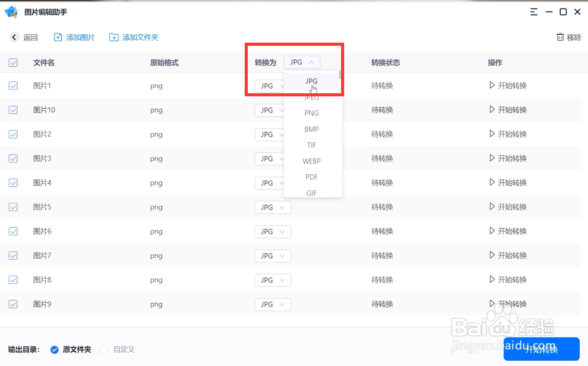Open the format dropdown for 图片6
588x366 pixels.
(x=273, y=231)
